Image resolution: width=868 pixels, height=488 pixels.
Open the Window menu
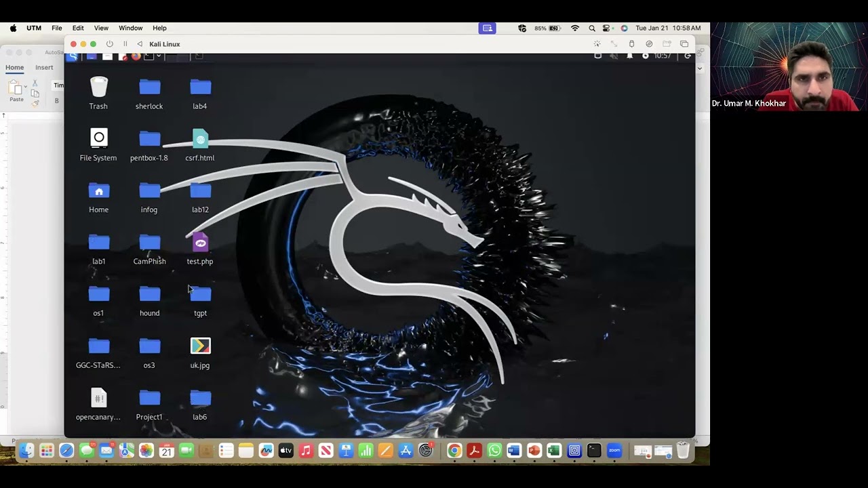130,28
